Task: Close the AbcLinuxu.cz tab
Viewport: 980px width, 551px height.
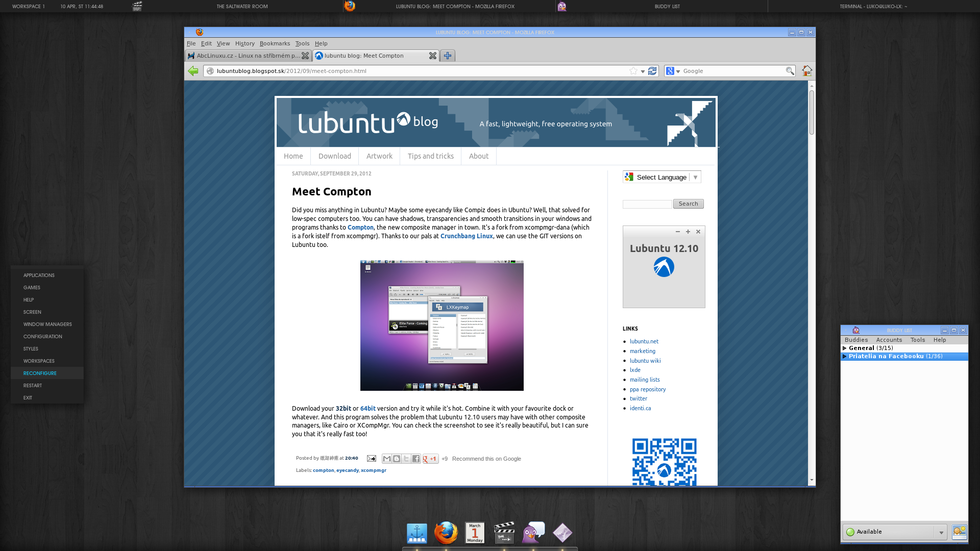Action: point(305,56)
